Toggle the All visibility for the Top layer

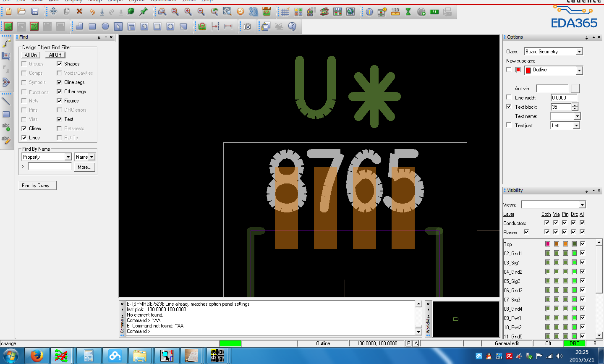tap(583, 244)
